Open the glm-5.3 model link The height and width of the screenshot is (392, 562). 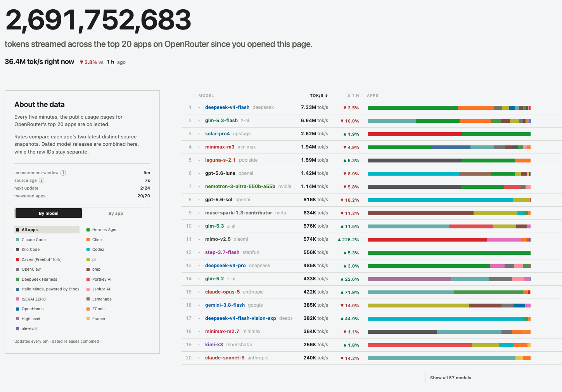[x=214, y=226]
